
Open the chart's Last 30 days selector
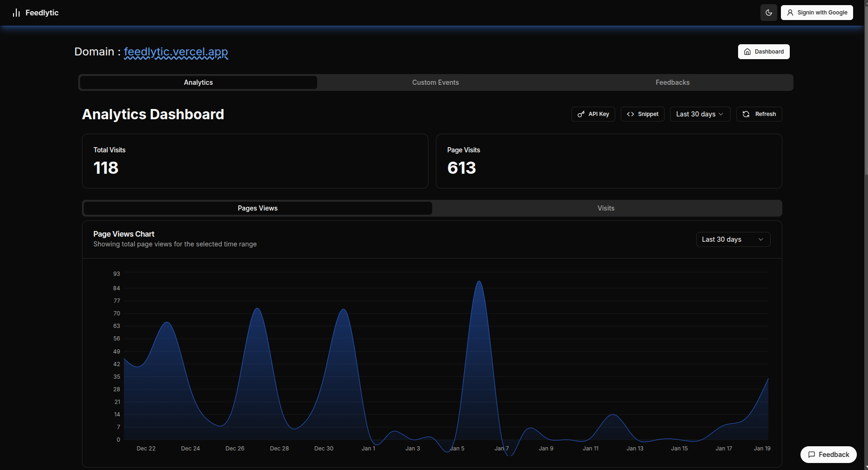(732, 239)
